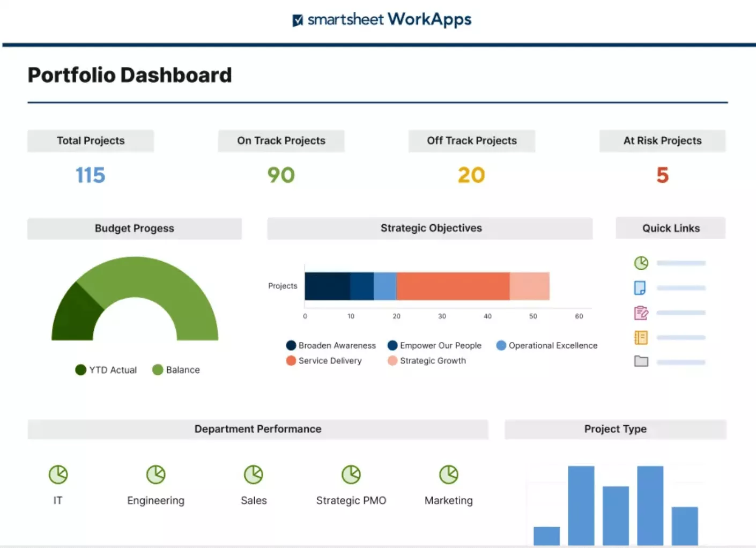
Task: Select the Project Type section header
Action: coord(615,429)
